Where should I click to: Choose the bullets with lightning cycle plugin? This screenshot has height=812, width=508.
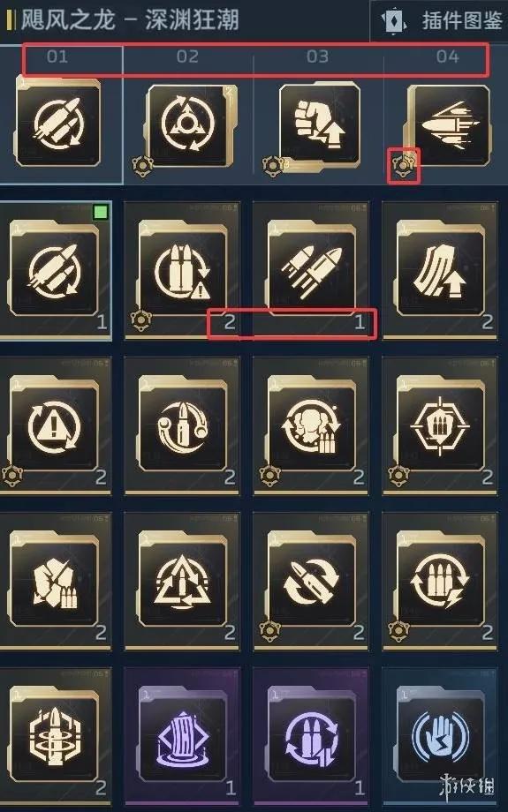[x=440, y=581]
